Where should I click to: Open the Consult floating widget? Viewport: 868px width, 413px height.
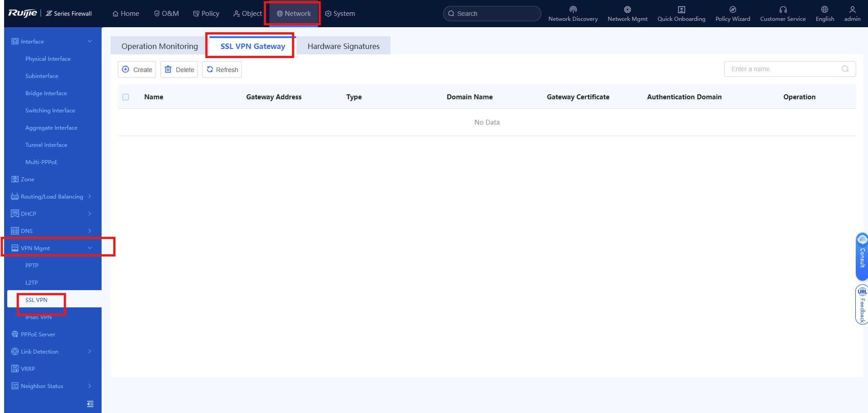(x=862, y=256)
